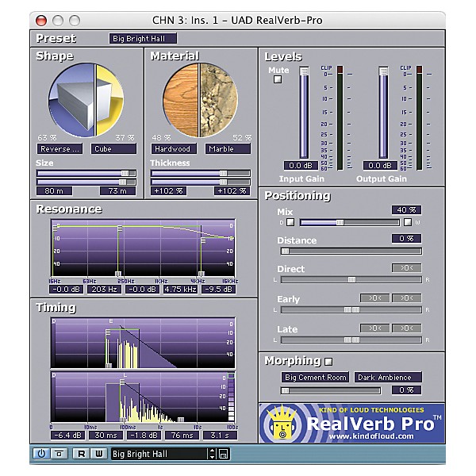Open the Preset menu showing Big Bright Hall
This screenshot has height=476, width=476.
pyautogui.click(x=143, y=39)
